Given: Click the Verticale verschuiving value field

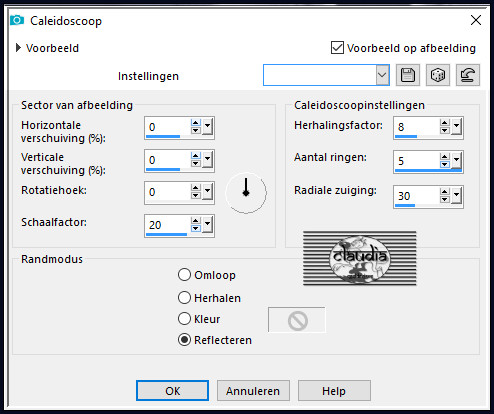Looking at the screenshot, I should [x=168, y=160].
